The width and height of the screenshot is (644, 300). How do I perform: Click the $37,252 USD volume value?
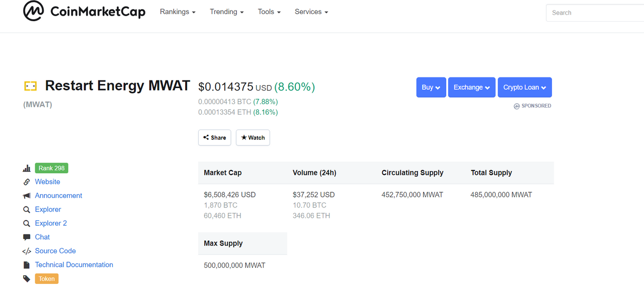(314, 195)
